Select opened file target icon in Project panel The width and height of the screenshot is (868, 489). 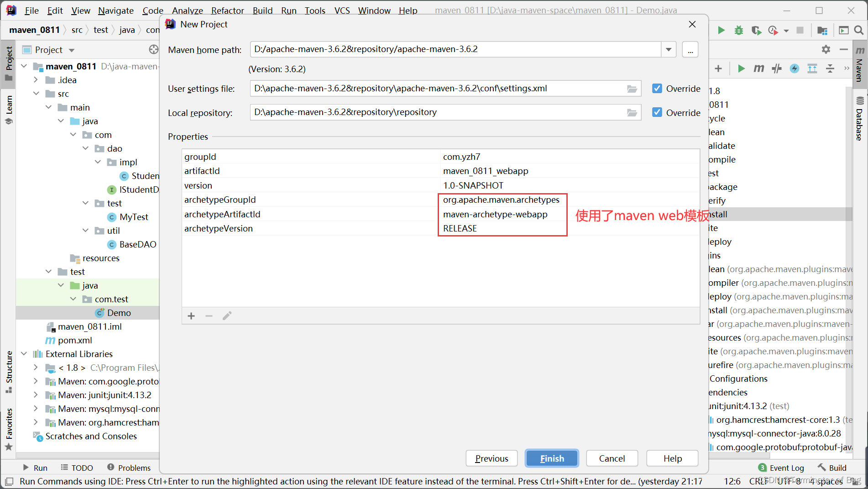153,49
